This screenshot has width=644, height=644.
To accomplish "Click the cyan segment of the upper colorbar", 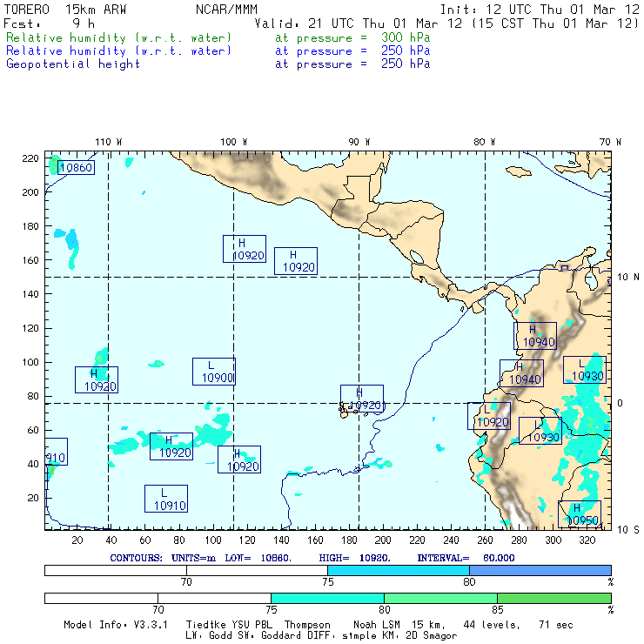I will click(x=398, y=569).
